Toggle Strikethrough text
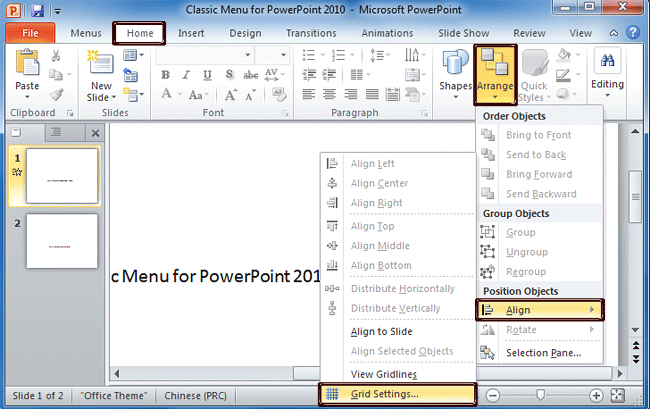The width and height of the screenshot is (650, 409). (250, 75)
